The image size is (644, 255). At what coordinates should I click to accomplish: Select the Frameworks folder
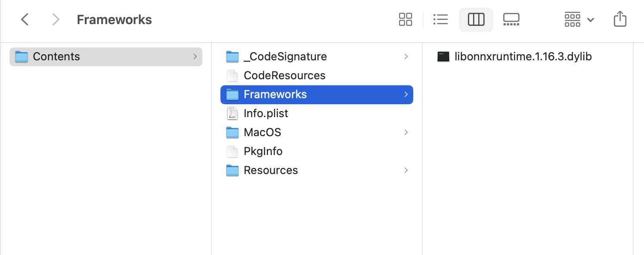pos(275,94)
